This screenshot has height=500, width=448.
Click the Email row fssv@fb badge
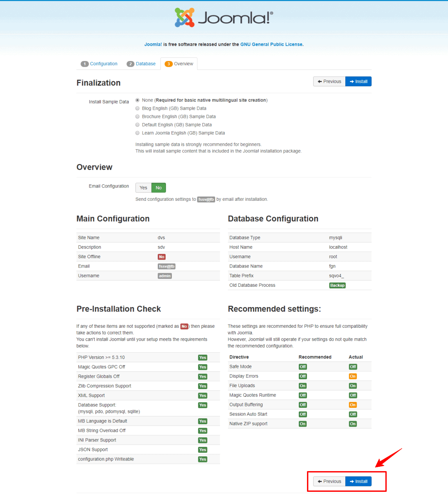point(166,266)
